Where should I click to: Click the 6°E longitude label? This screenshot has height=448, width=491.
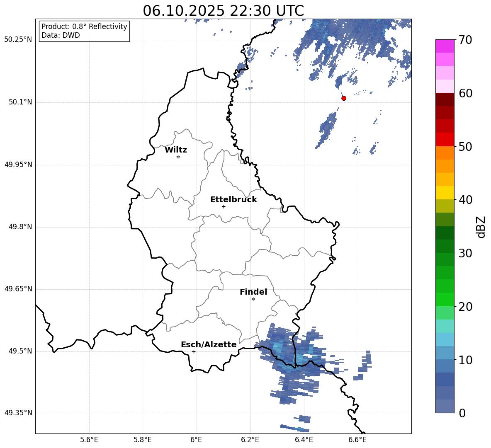coord(196,440)
